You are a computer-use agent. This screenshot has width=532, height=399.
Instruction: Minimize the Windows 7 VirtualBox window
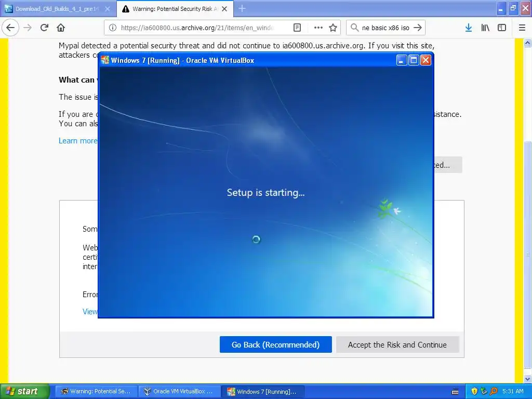pos(402,60)
